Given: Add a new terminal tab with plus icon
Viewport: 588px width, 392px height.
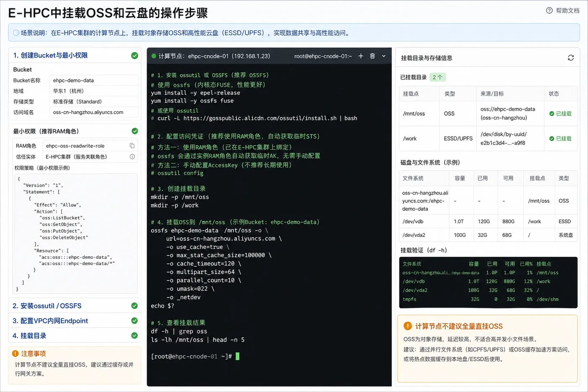Looking at the screenshot, I should point(361,56).
